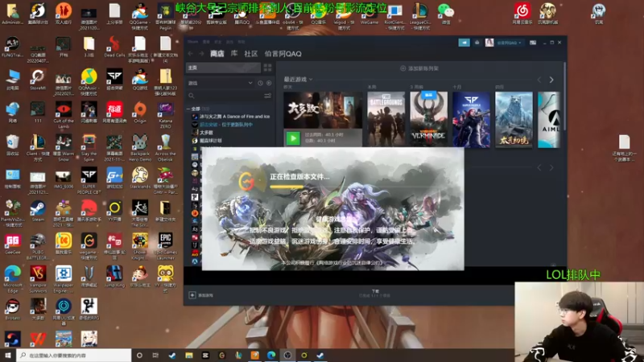Open the 社区 community tab
This screenshot has width=644, height=362.
tap(251, 54)
